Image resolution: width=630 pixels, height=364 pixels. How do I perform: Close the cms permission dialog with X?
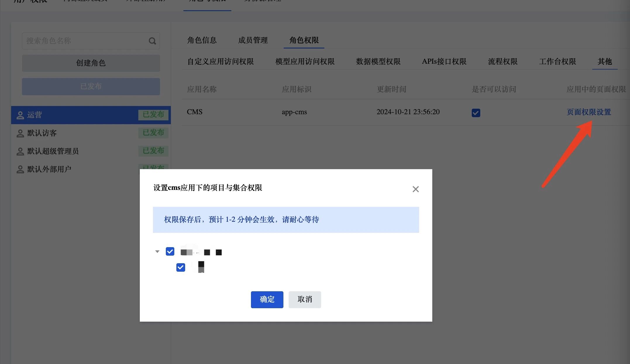(x=416, y=189)
